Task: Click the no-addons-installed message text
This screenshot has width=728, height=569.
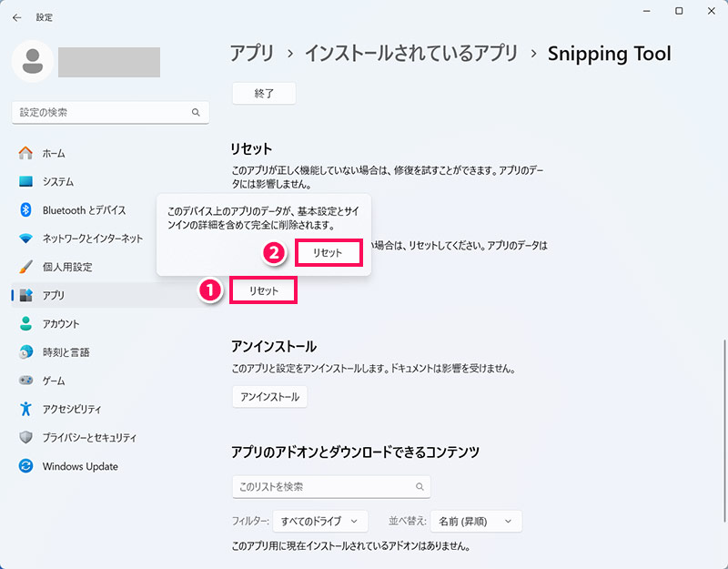Action: 351,545
